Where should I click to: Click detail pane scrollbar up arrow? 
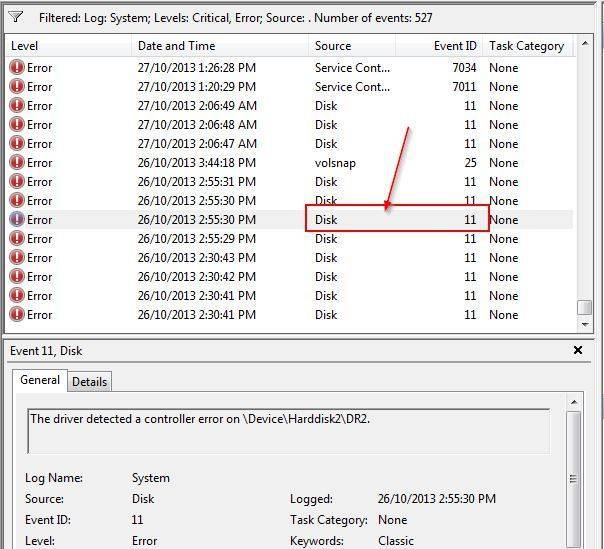[574, 402]
